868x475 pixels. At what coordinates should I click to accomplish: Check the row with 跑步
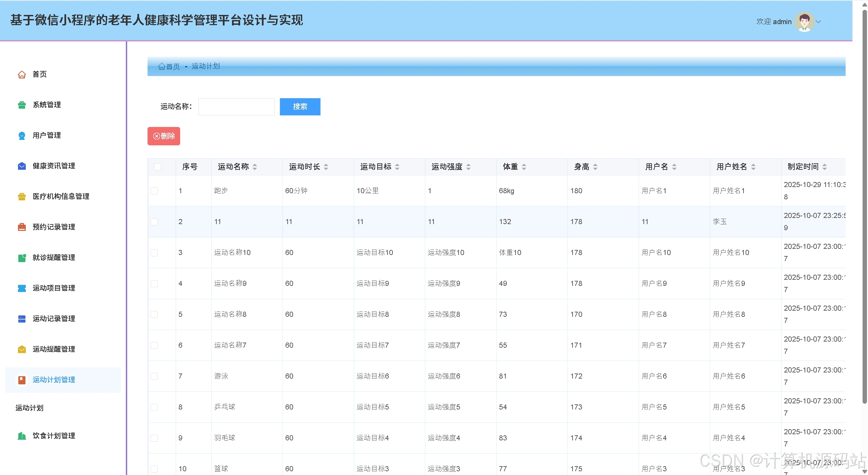[x=154, y=191]
